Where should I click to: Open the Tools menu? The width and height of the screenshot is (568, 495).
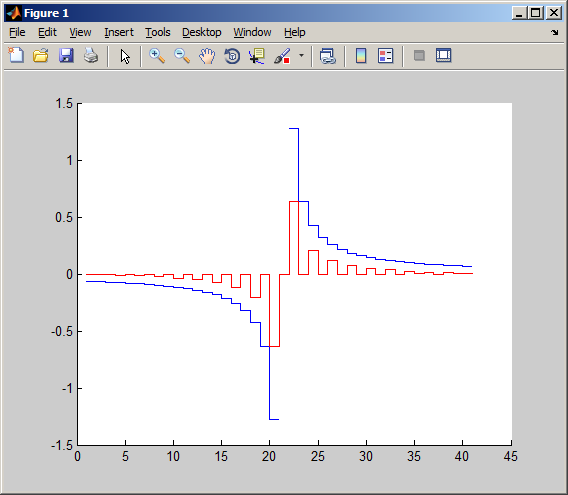[x=158, y=32]
